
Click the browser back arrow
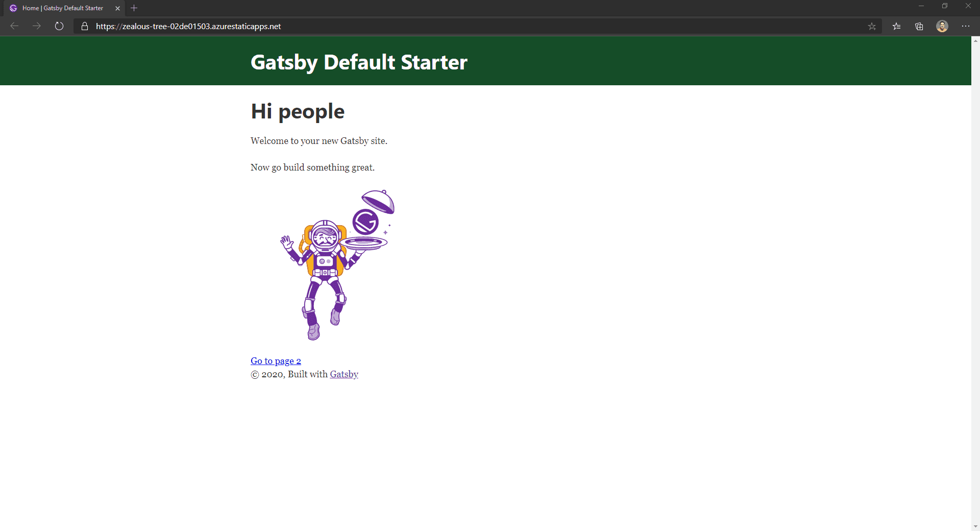tap(14, 26)
